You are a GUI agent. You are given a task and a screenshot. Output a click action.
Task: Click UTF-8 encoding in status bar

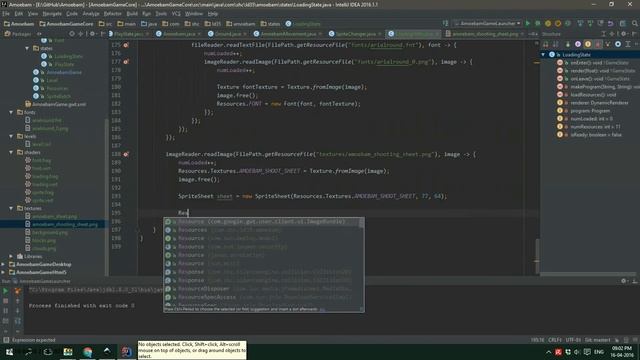click(x=573, y=340)
